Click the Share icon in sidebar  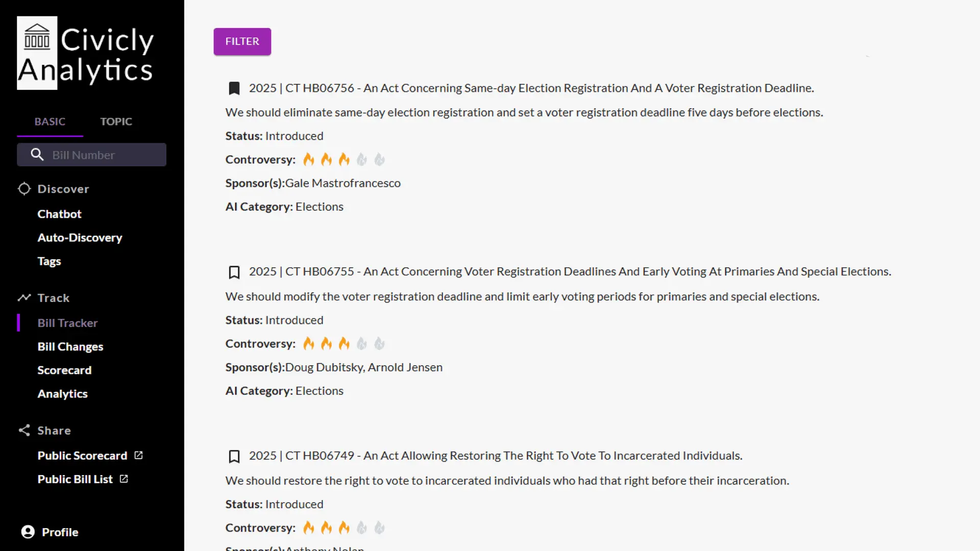click(x=24, y=430)
